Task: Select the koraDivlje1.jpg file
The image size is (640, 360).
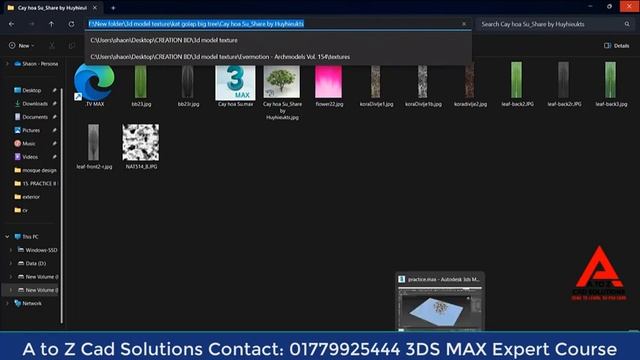Action: [376, 86]
